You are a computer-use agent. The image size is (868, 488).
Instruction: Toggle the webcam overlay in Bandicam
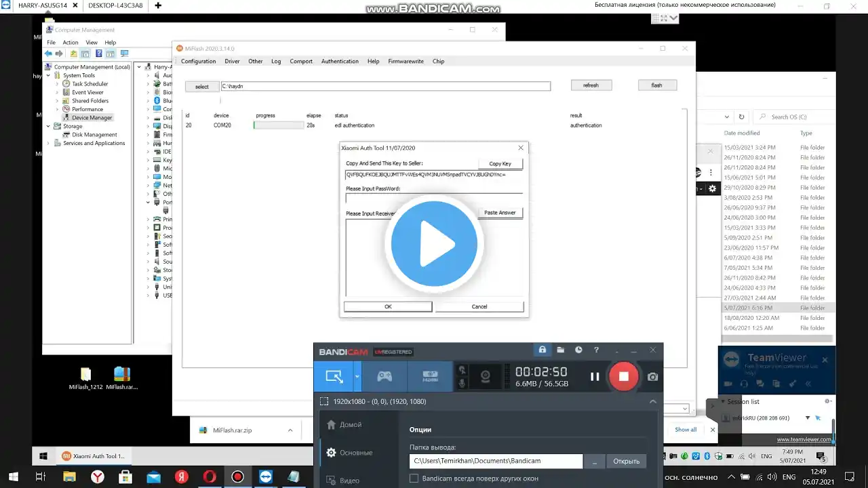click(x=486, y=376)
